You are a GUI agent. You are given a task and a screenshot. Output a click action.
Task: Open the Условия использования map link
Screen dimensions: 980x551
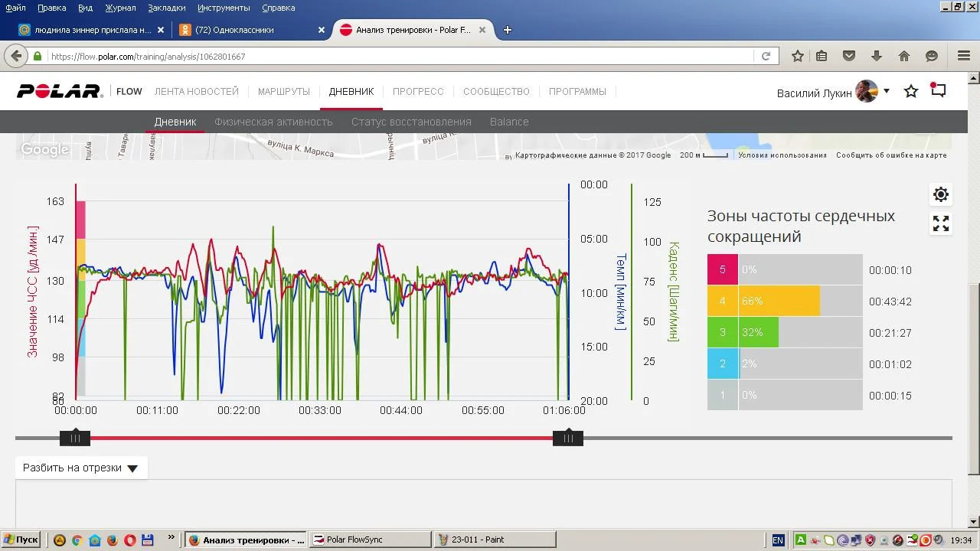(x=782, y=155)
